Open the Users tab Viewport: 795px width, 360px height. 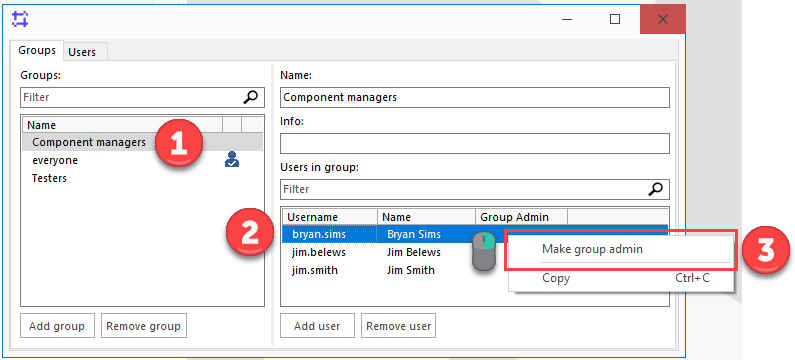click(x=82, y=52)
